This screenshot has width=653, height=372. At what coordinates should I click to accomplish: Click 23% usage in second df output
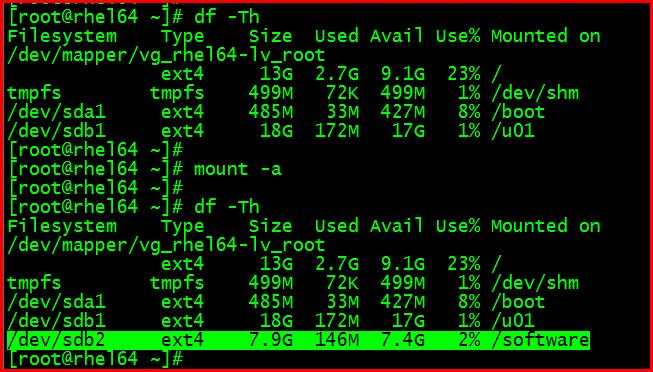(464, 264)
